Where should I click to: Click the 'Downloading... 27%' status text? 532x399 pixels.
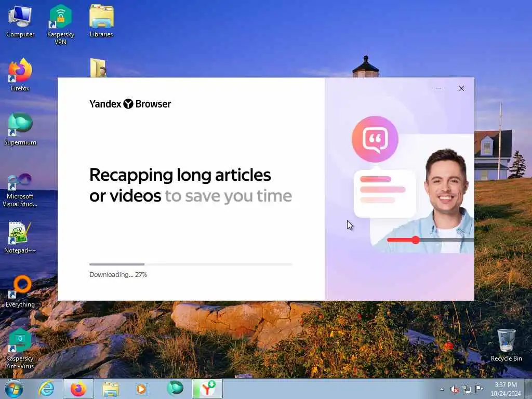(118, 274)
